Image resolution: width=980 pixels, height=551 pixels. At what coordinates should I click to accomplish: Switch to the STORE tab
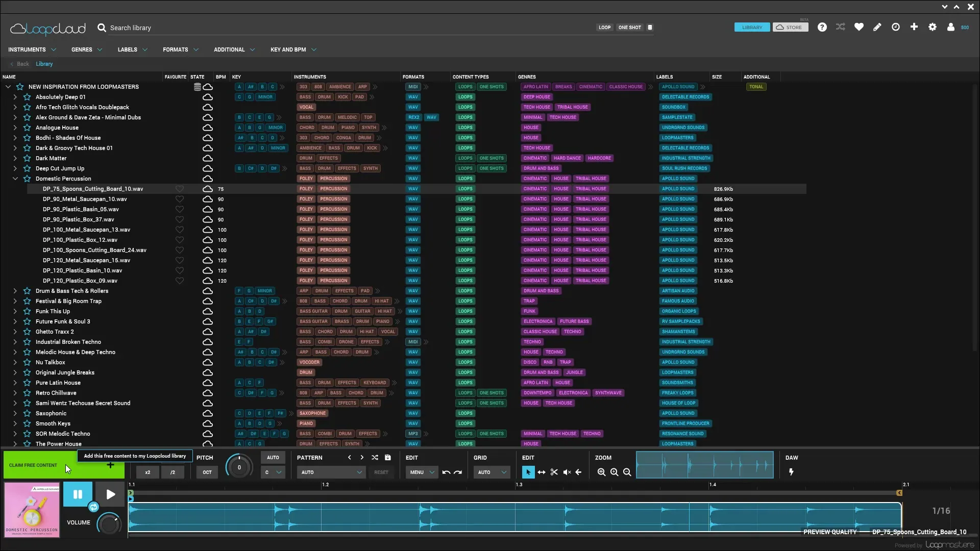click(790, 28)
